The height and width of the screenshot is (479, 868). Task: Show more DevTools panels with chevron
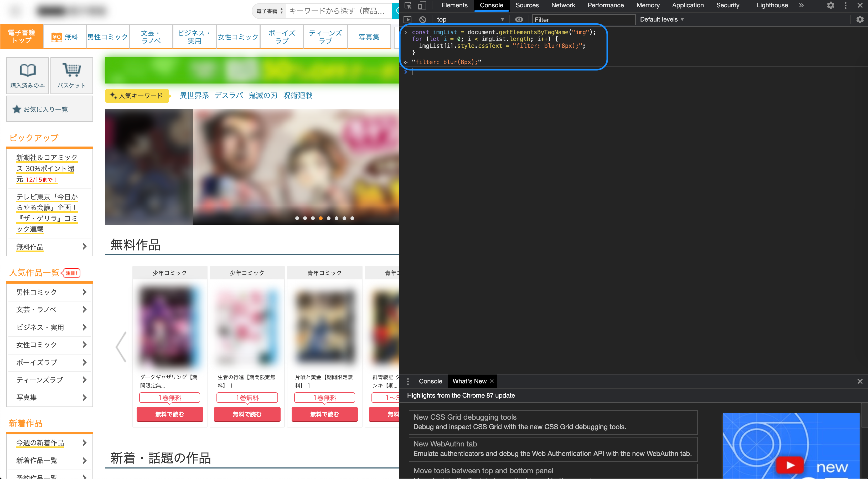[801, 6]
